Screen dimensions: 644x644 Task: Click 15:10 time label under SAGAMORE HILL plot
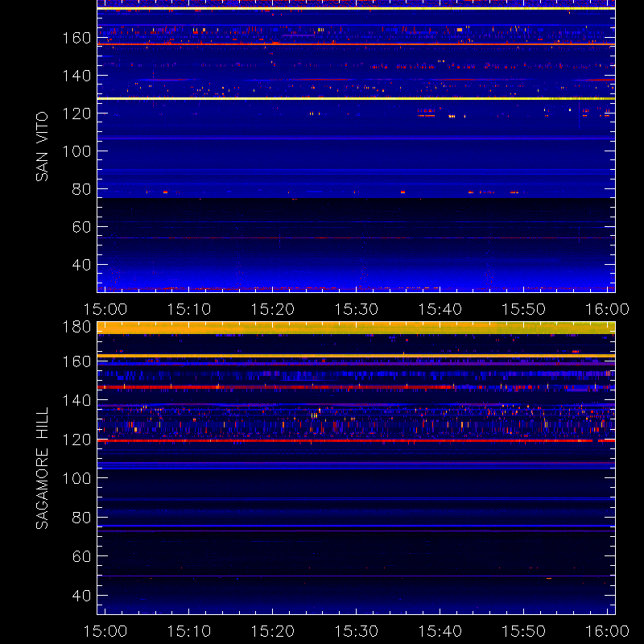[189, 631]
